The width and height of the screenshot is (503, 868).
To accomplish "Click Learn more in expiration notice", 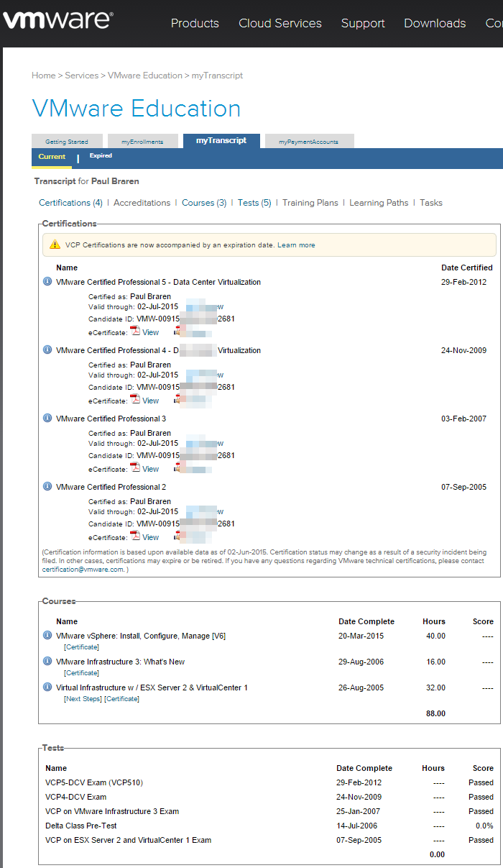I will (296, 245).
